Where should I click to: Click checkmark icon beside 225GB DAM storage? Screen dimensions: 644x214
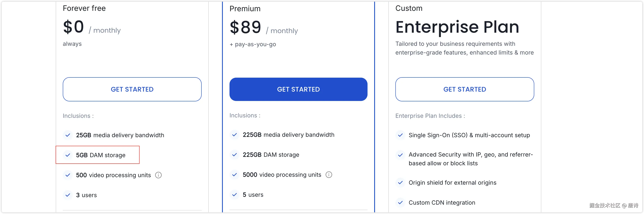234,155
